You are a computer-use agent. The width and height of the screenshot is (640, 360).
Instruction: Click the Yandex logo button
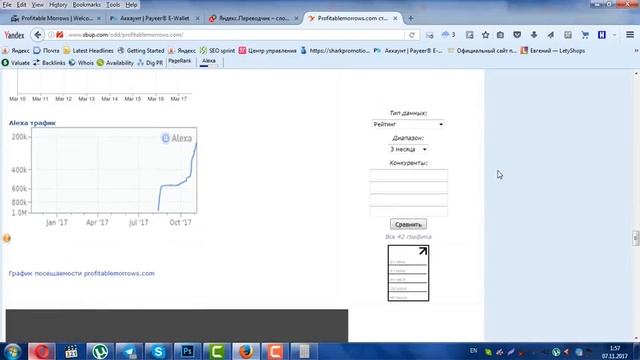14,35
